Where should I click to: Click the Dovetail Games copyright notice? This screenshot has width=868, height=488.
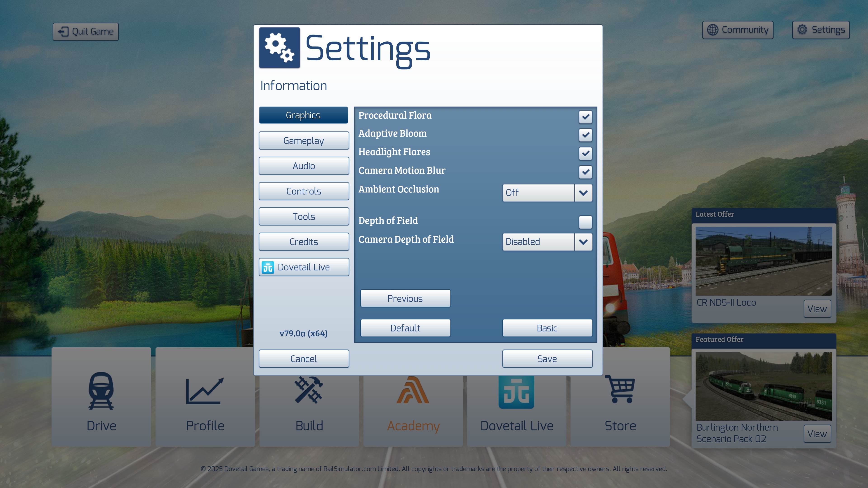[434, 469]
